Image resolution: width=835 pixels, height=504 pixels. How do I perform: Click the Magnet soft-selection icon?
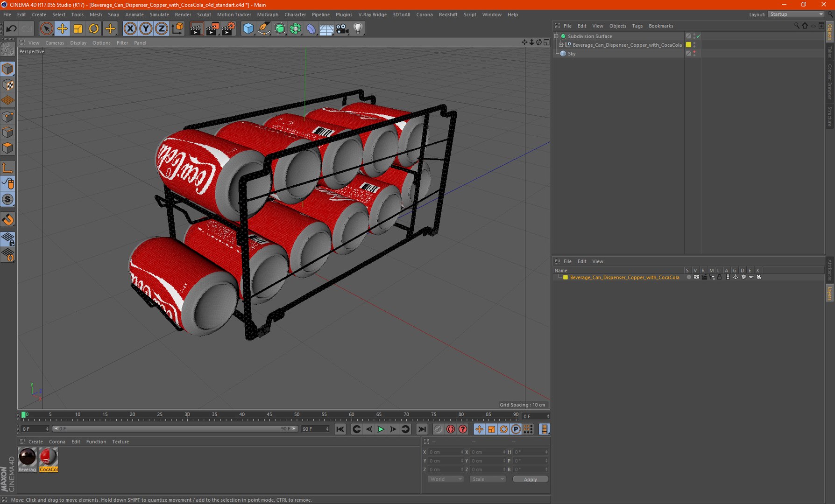coord(8,220)
